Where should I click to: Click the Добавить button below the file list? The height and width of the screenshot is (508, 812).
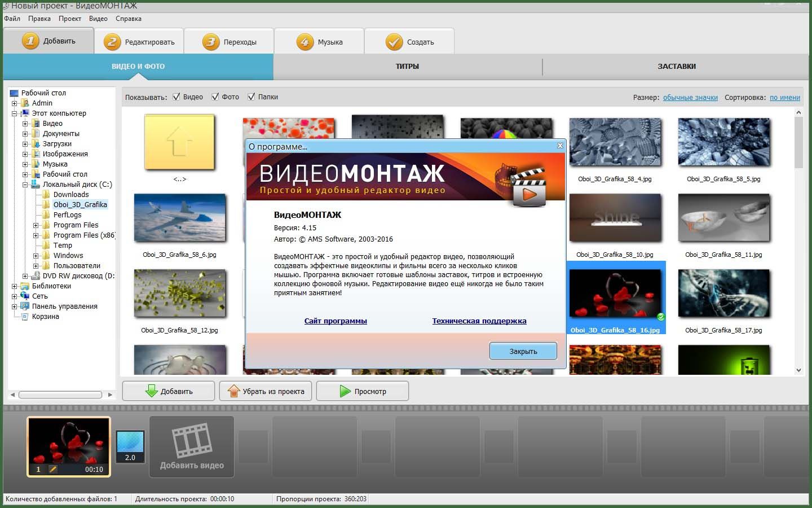(169, 391)
